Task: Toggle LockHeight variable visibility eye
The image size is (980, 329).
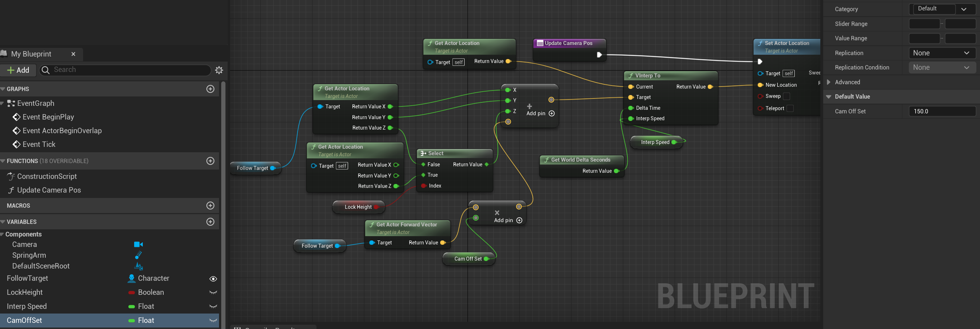Action: click(213, 292)
